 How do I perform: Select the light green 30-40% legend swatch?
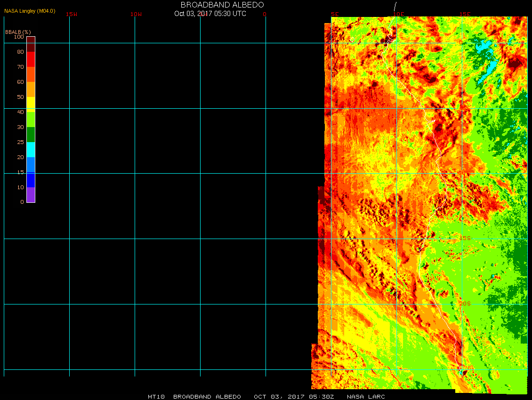(x=31, y=120)
